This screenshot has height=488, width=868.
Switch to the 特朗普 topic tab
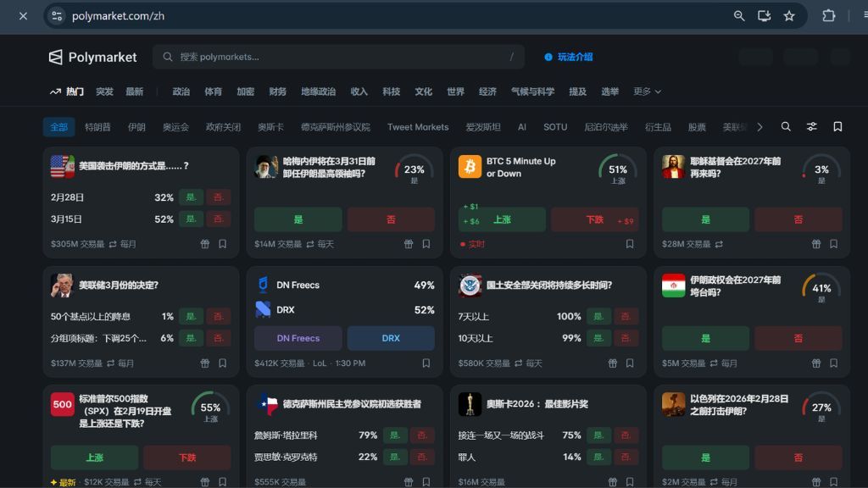97,127
